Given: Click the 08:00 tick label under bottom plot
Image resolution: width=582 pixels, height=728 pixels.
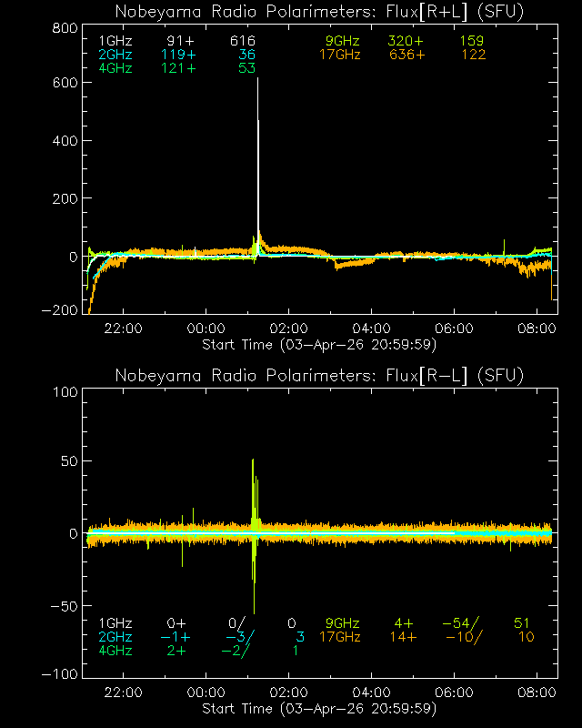Looking at the screenshot, I should coord(537,693).
